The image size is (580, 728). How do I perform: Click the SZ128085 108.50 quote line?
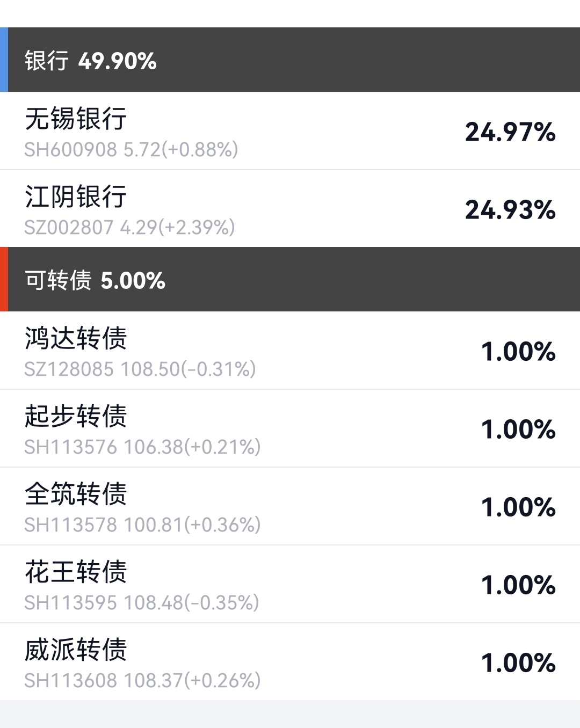[140, 369]
